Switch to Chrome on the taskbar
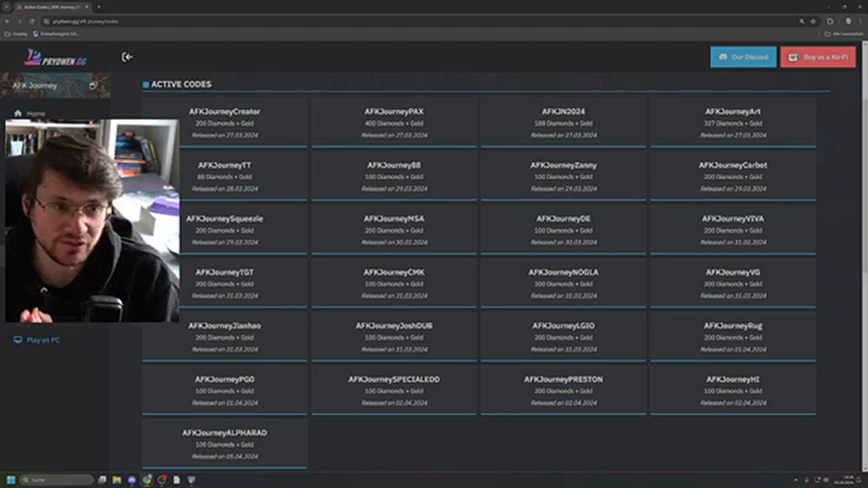 point(147,480)
